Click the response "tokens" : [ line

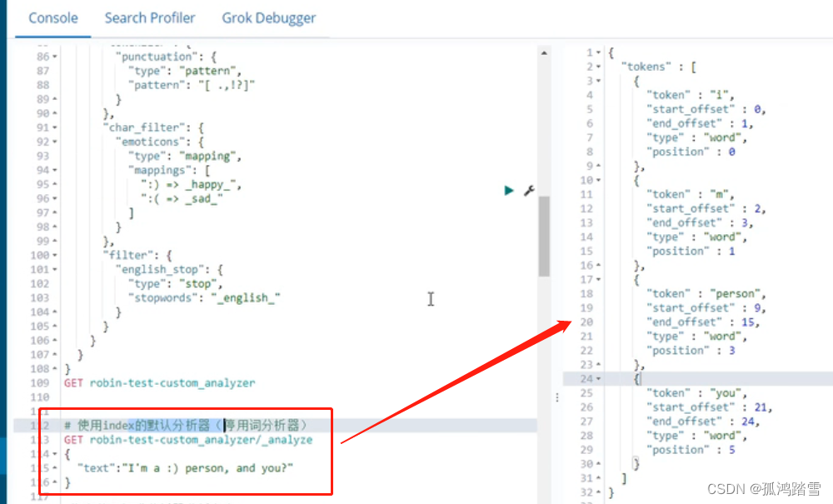point(659,67)
